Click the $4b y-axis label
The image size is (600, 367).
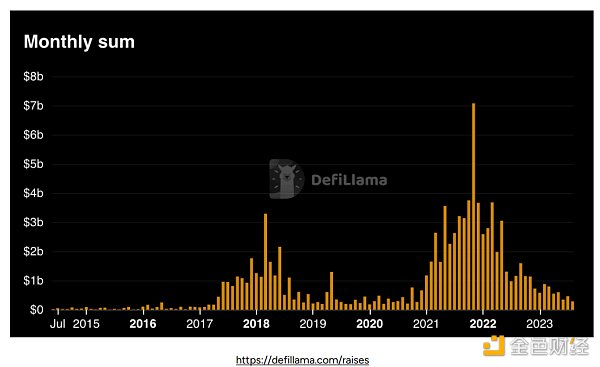(x=33, y=193)
